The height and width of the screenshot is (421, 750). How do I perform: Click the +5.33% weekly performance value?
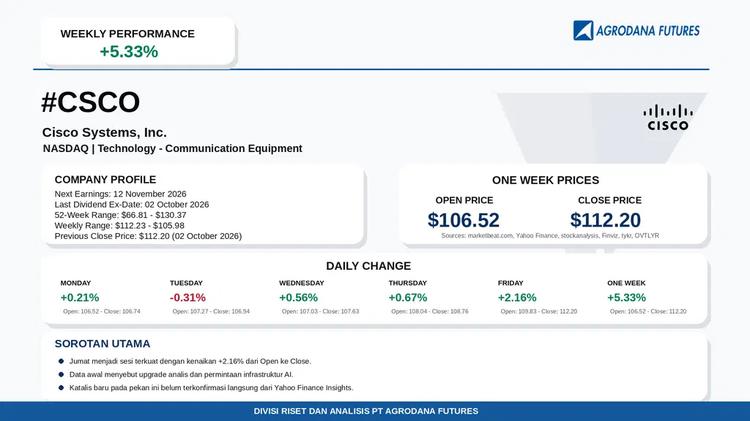[x=129, y=52]
